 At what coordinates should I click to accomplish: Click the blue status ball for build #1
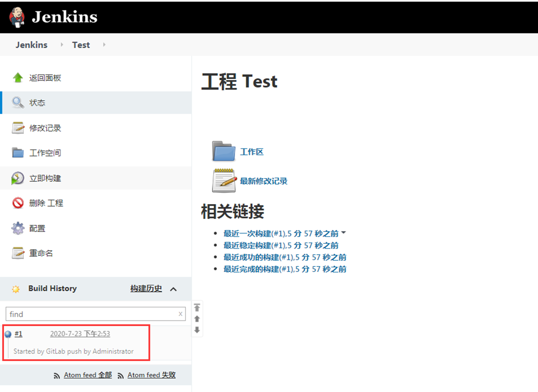[x=8, y=334]
